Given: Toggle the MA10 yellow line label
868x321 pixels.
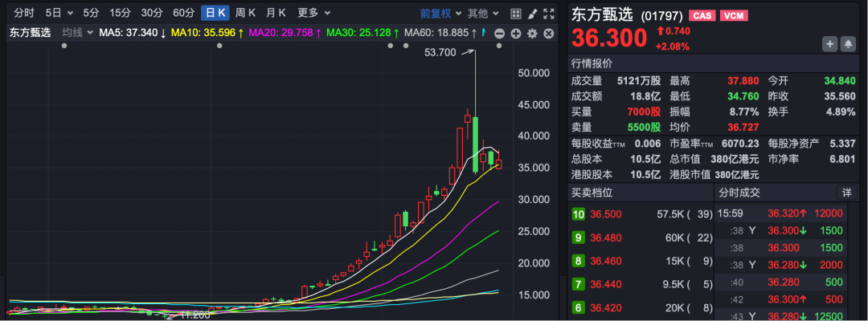Looking at the screenshot, I should tap(207, 33).
